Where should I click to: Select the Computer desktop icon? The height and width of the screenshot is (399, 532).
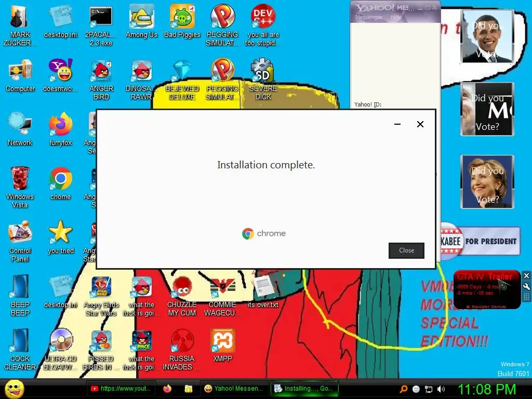click(x=20, y=76)
